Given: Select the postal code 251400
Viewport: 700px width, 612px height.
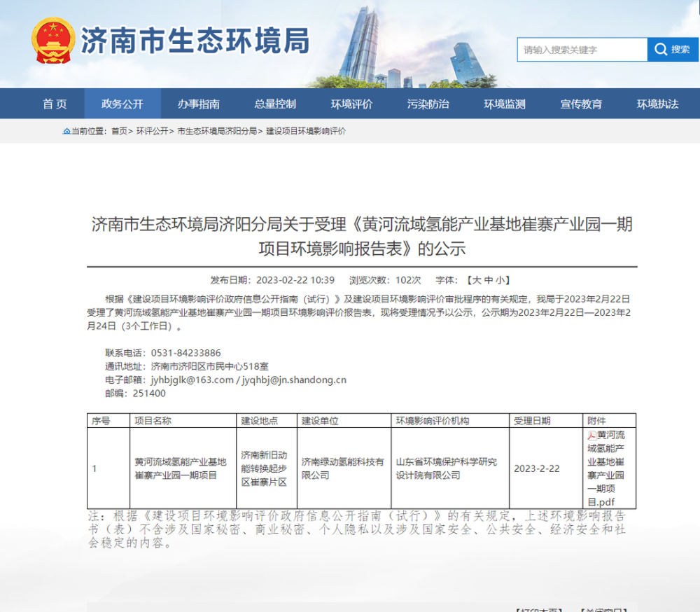Looking at the screenshot, I should [x=149, y=394].
